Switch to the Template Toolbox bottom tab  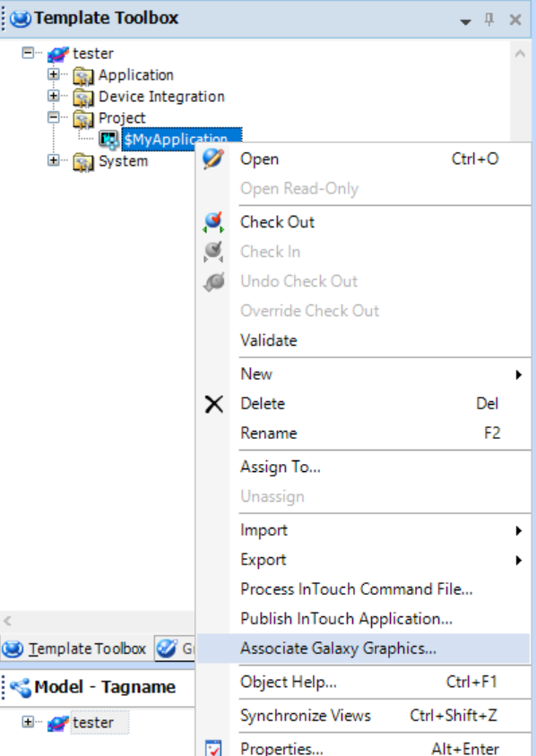coord(75,649)
